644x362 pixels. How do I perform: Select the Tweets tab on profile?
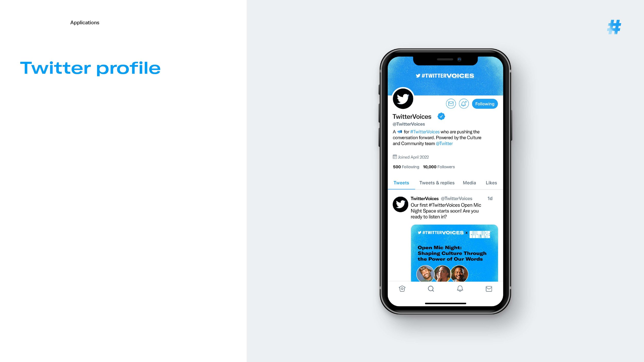[x=401, y=183]
